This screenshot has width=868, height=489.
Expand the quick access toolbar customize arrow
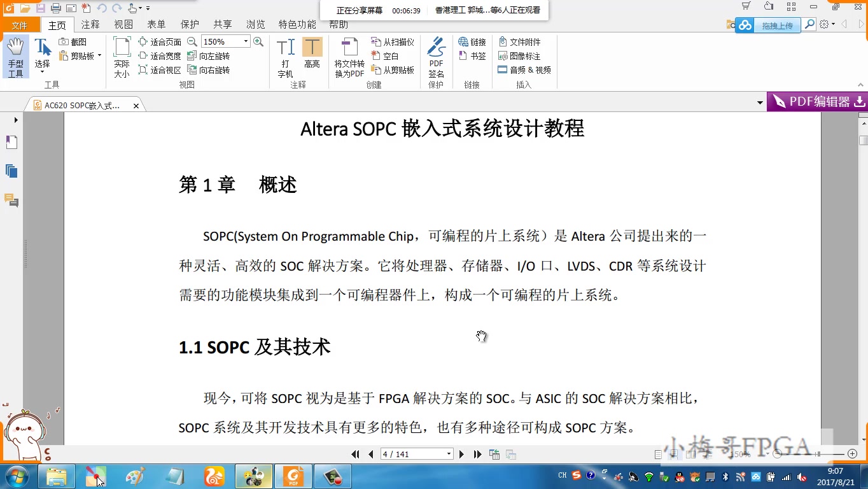[148, 8]
